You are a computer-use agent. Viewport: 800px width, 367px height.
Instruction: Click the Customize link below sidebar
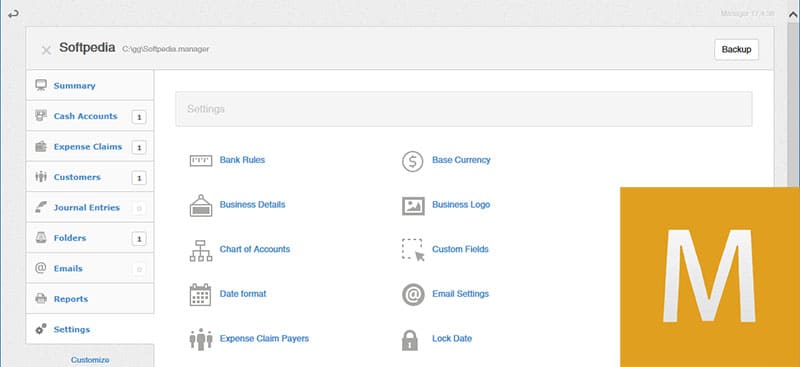pyautogui.click(x=90, y=360)
